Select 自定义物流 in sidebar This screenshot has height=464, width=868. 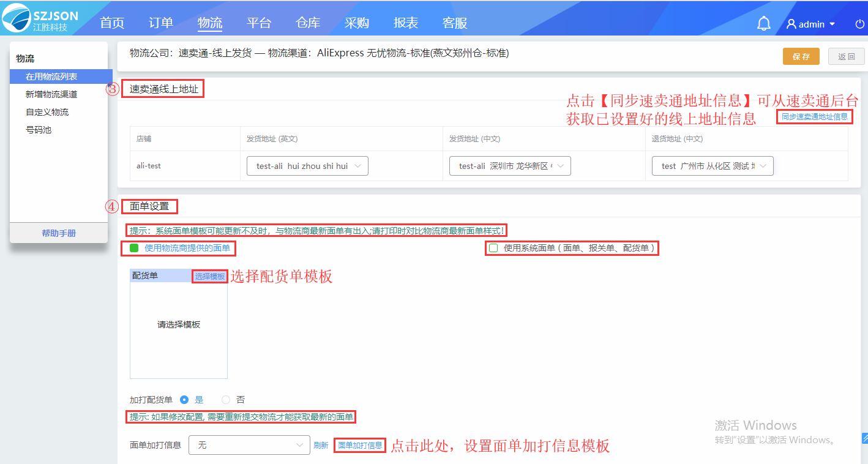pyautogui.click(x=47, y=112)
